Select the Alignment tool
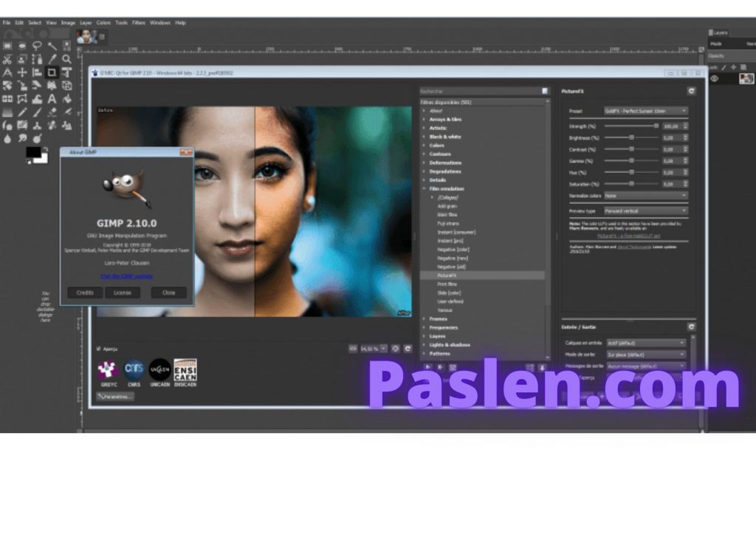This screenshot has height=535, width=756. (x=37, y=72)
